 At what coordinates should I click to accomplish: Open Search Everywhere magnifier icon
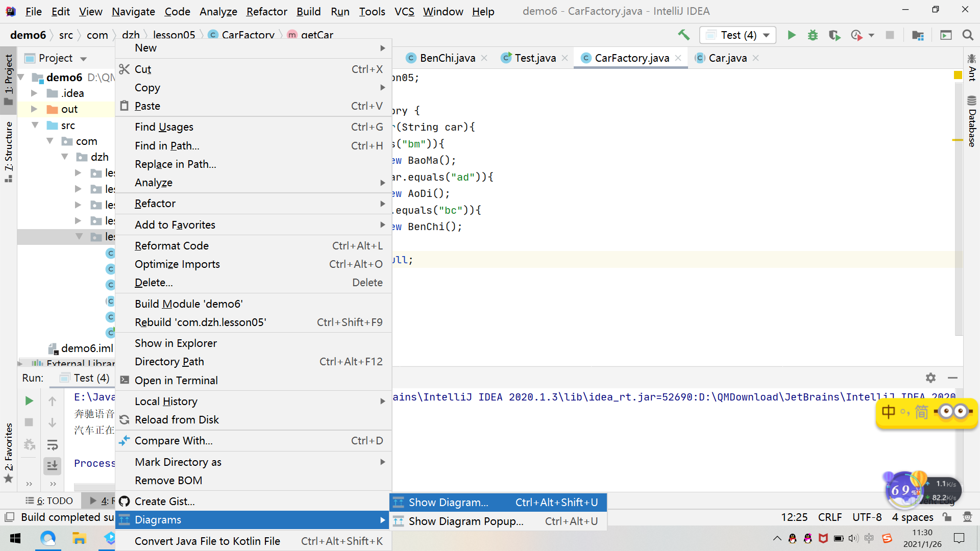click(x=967, y=35)
